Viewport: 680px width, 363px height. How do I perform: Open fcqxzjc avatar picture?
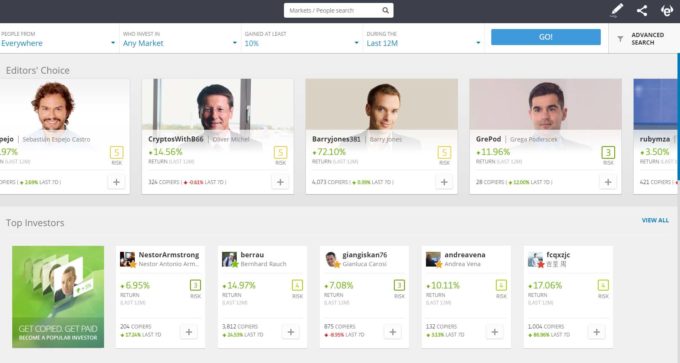tap(536, 259)
